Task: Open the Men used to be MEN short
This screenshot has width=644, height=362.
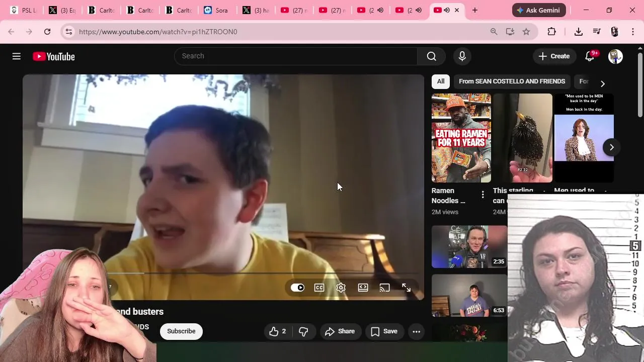Action: click(x=584, y=138)
